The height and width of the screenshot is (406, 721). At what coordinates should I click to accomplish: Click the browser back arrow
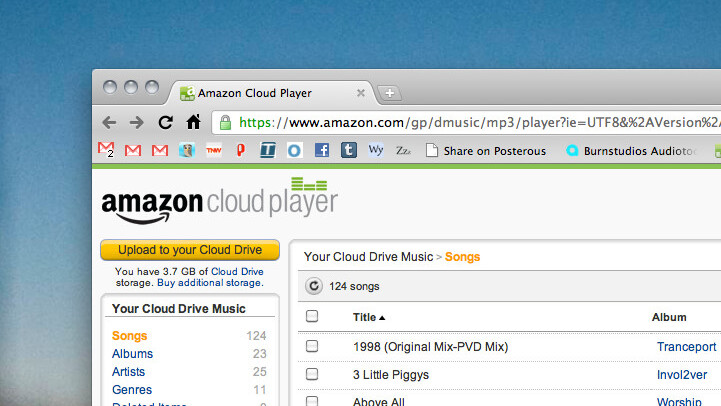(x=109, y=123)
